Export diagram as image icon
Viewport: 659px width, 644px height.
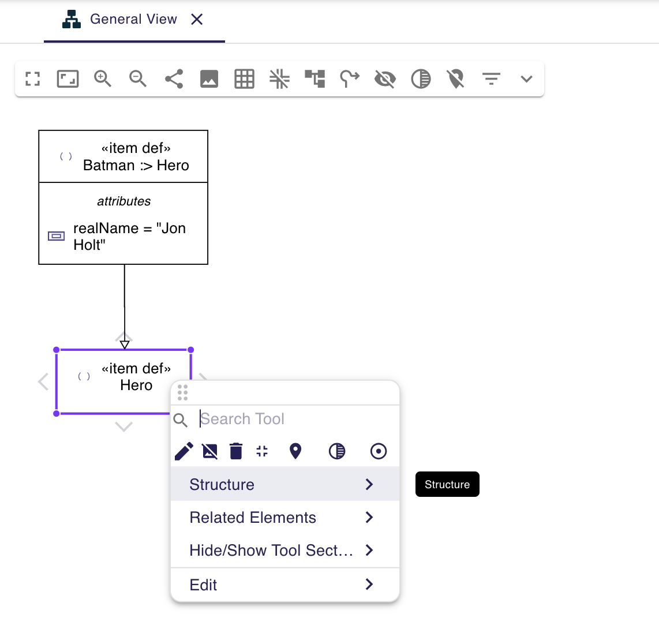tap(209, 78)
